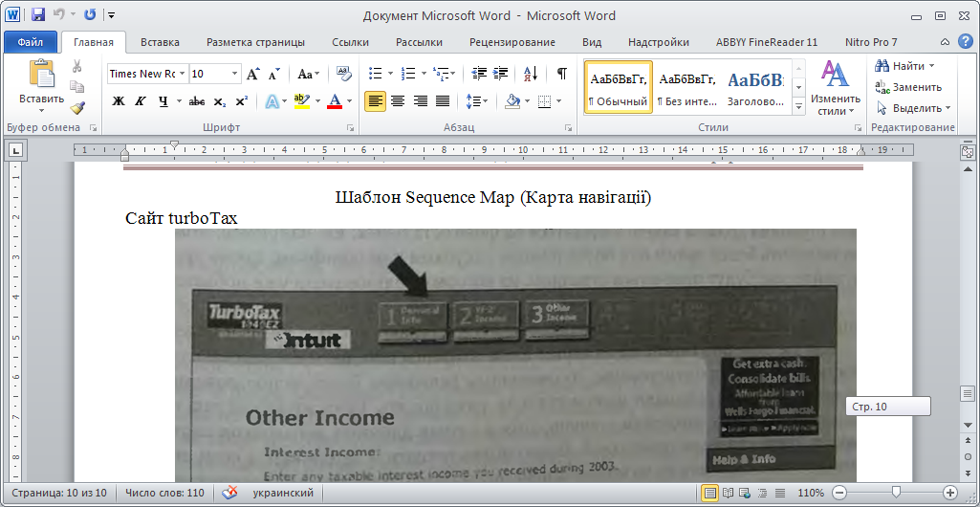This screenshot has height=507, width=980.
Task: Open the Change Case (Аа) dropdown
Action: point(308,74)
